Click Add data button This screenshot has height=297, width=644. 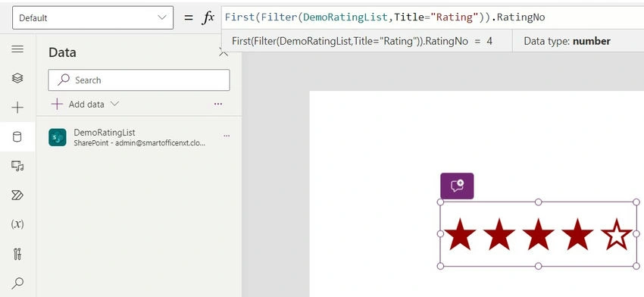[78, 105]
